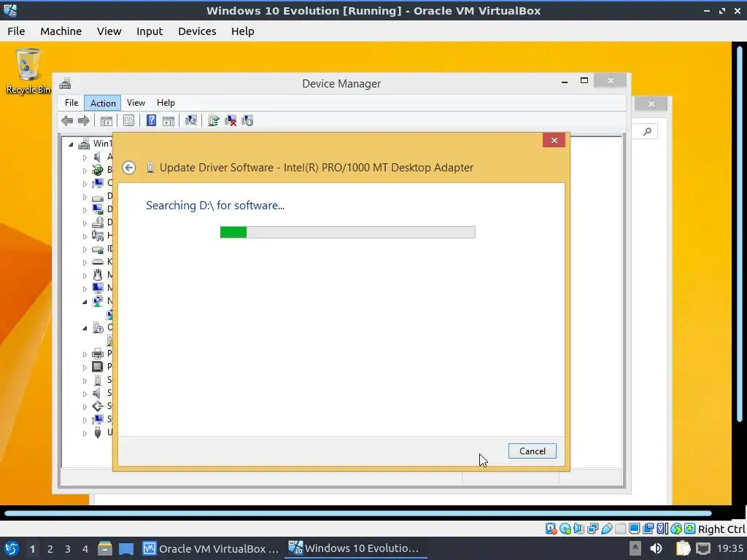747x560 pixels.
Task: Toggle Show/Hide Console Tree toolbar icon
Action: coord(107,121)
